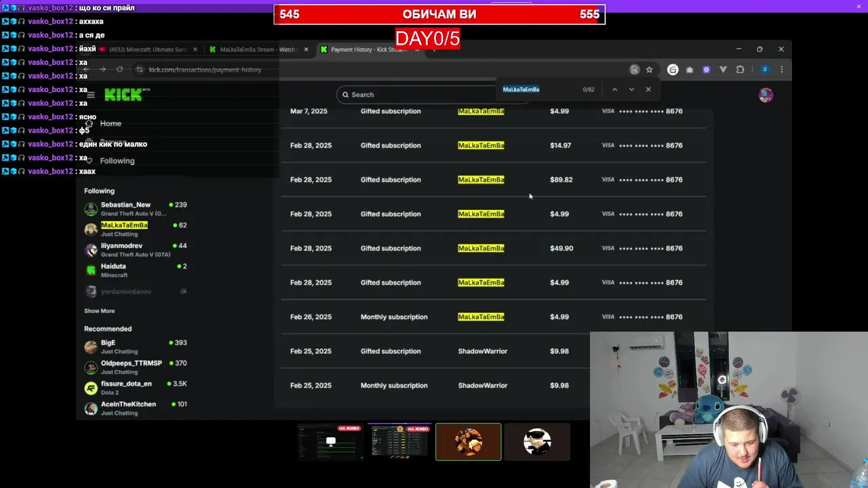This screenshot has width=868, height=488.
Task: Click the Kick logo
Action: [123, 95]
